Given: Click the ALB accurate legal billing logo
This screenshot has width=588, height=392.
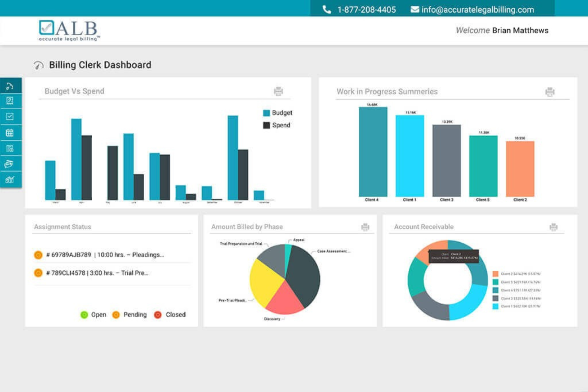Looking at the screenshot, I should (x=70, y=31).
